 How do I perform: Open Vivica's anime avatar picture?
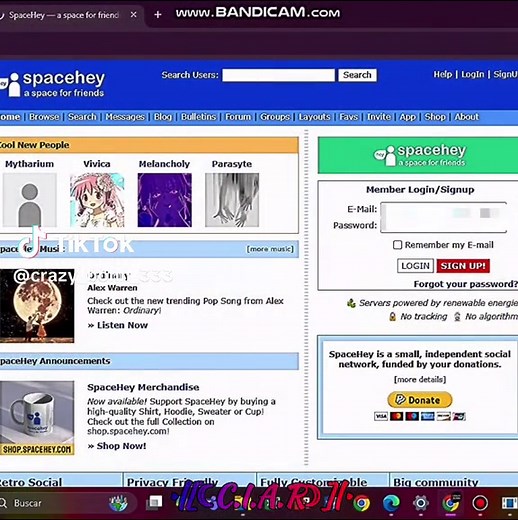(97, 200)
